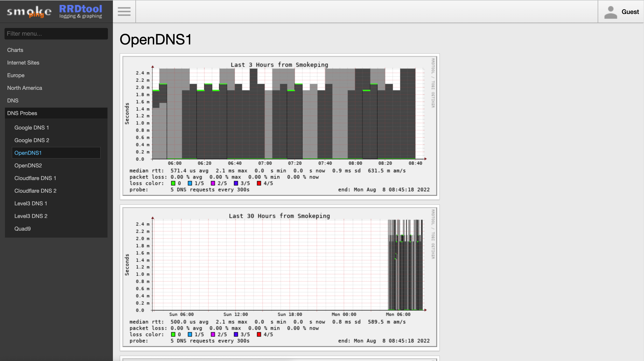Open OpenDNS2 probe page
The height and width of the screenshot is (361, 644).
tap(28, 165)
